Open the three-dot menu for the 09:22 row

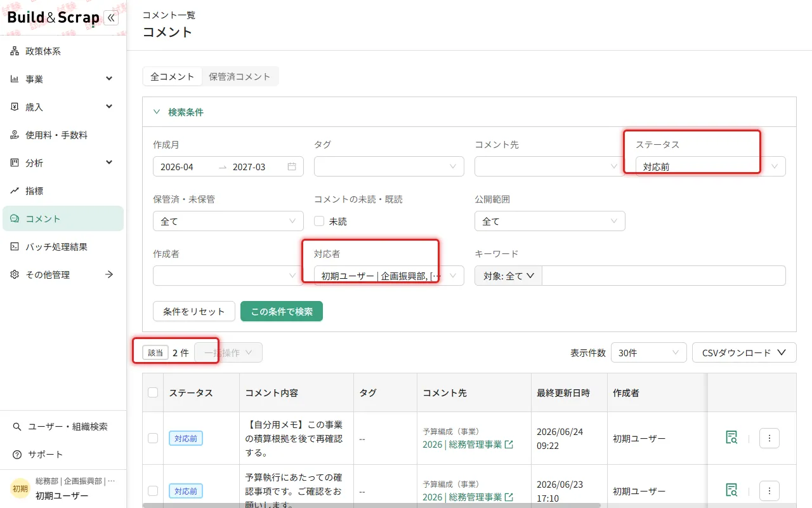pyautogui.click(x=769, y=438)
